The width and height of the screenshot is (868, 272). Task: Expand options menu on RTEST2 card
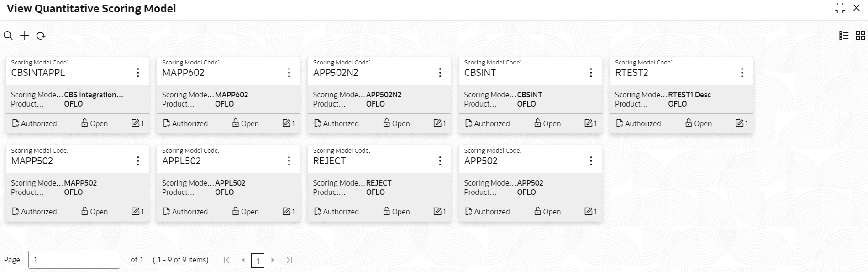(742, 73)
